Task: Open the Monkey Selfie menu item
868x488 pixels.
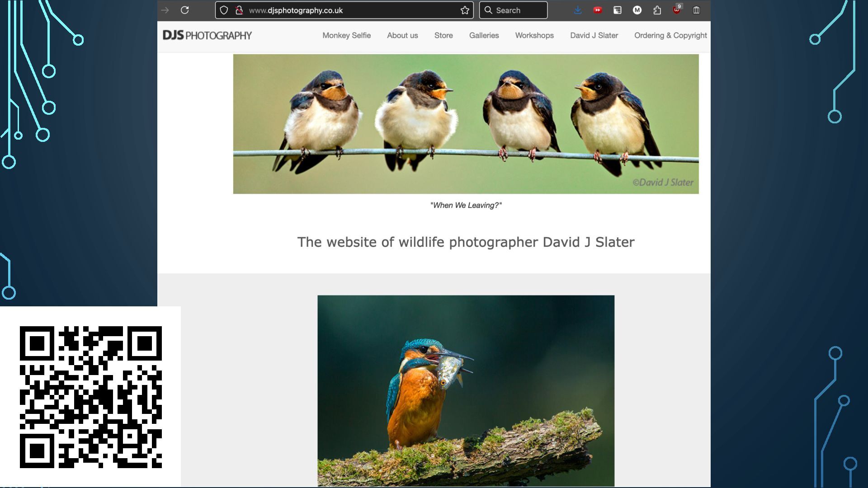Action: (346, 35)
